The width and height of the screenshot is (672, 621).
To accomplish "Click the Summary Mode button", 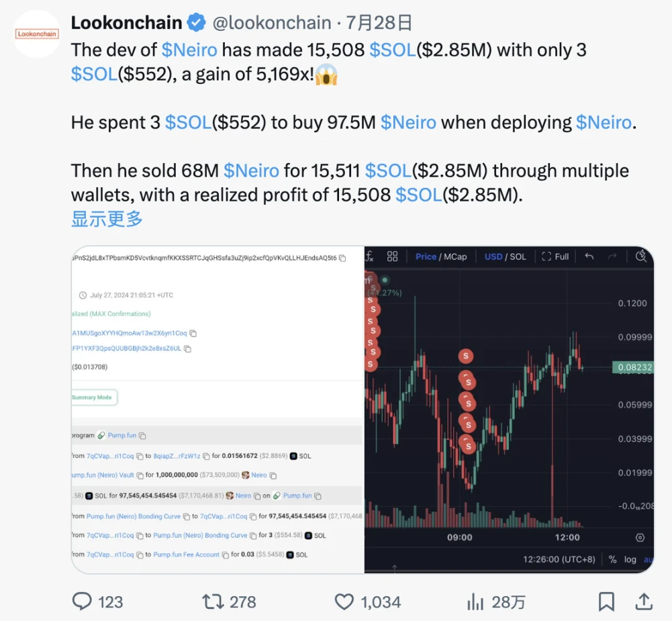I will pos(95,397).
